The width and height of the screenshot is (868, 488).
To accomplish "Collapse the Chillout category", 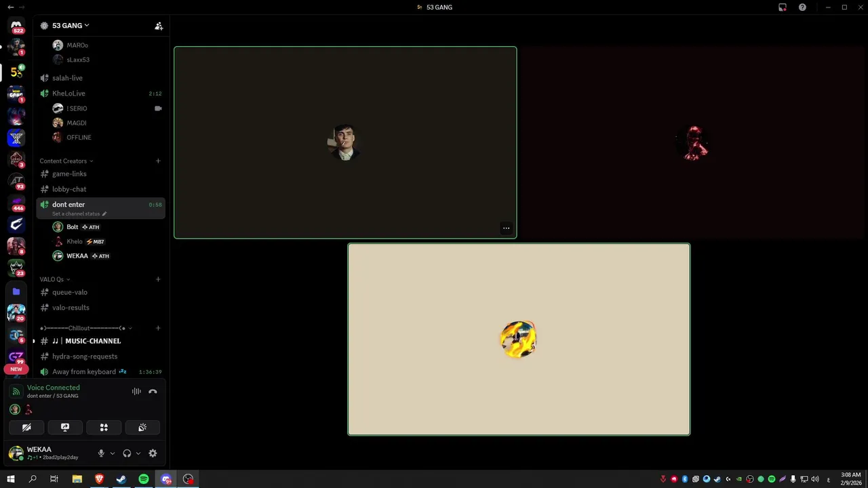I will (85, 328).
